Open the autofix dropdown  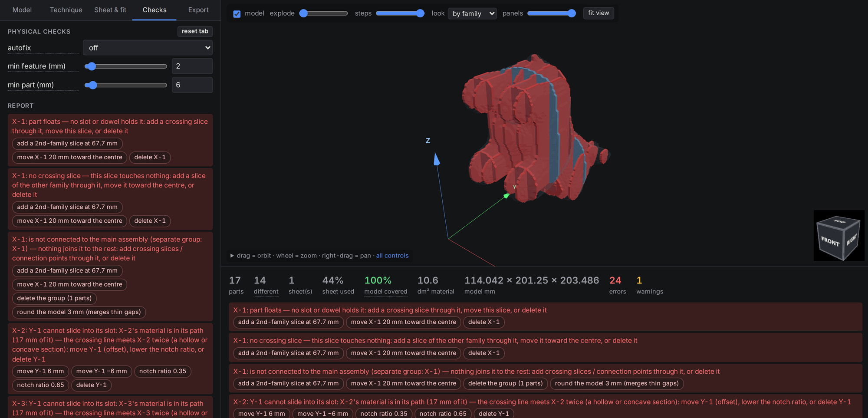(148, 48)
